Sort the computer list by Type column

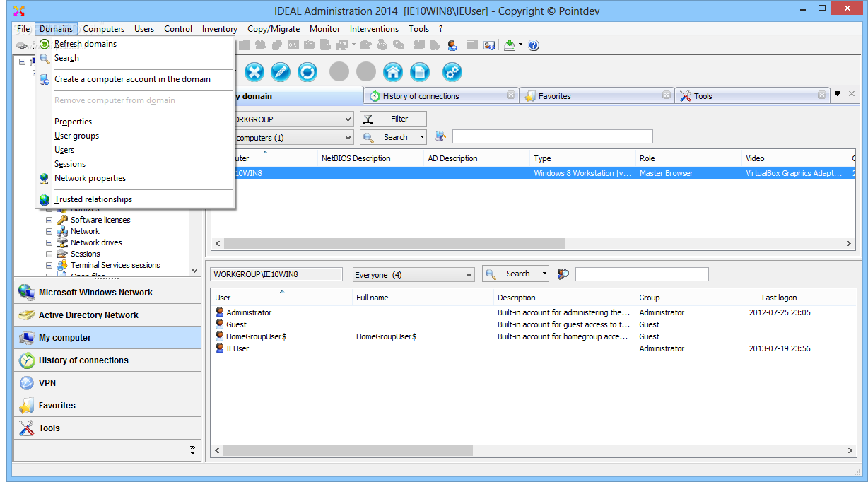click(582, 158)
